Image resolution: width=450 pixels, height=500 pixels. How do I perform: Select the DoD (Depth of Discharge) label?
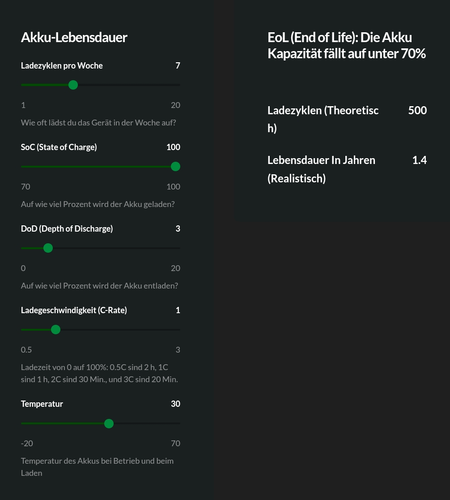tap(67, 229)
